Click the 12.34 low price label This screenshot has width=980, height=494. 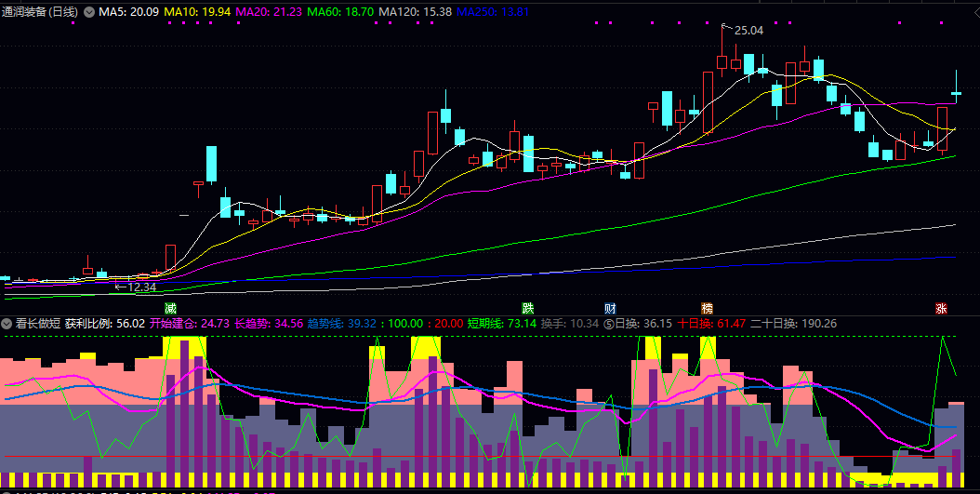(x=140, y=287)
